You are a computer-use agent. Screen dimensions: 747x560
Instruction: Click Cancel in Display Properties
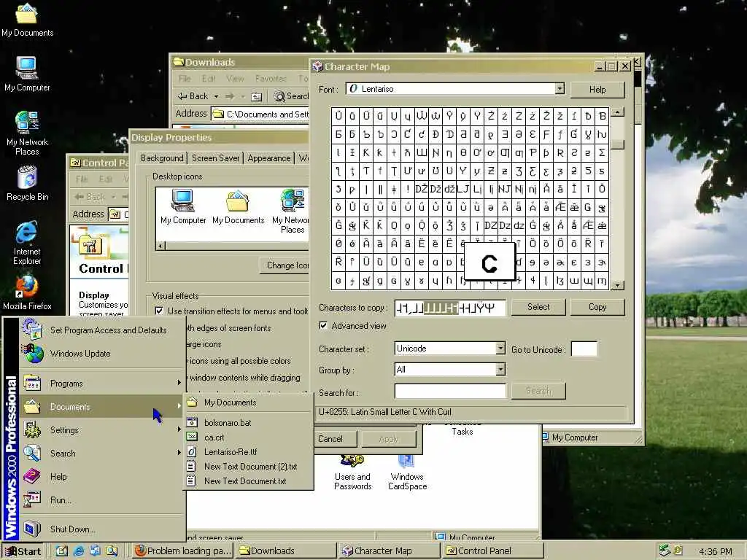330,439
